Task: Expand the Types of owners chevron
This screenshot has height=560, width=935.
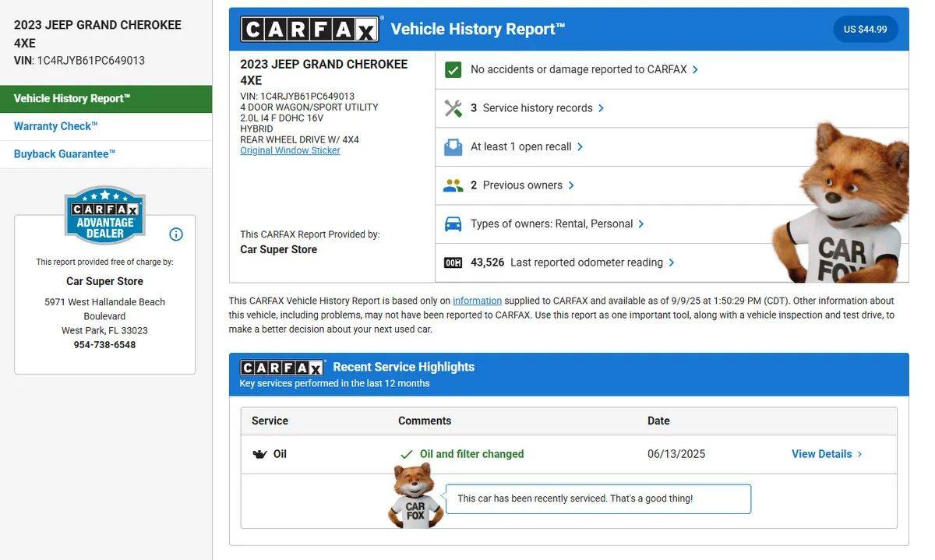Action: 641,224
